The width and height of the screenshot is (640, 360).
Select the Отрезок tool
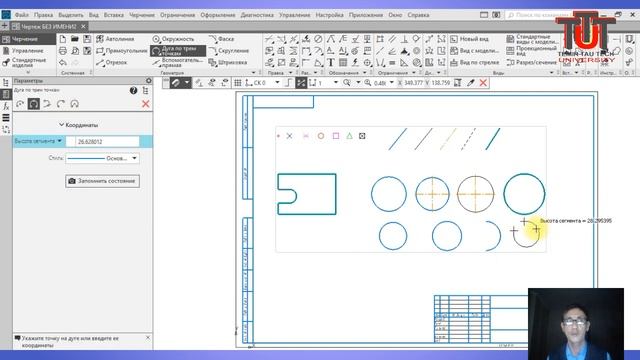tap(112, 63)
